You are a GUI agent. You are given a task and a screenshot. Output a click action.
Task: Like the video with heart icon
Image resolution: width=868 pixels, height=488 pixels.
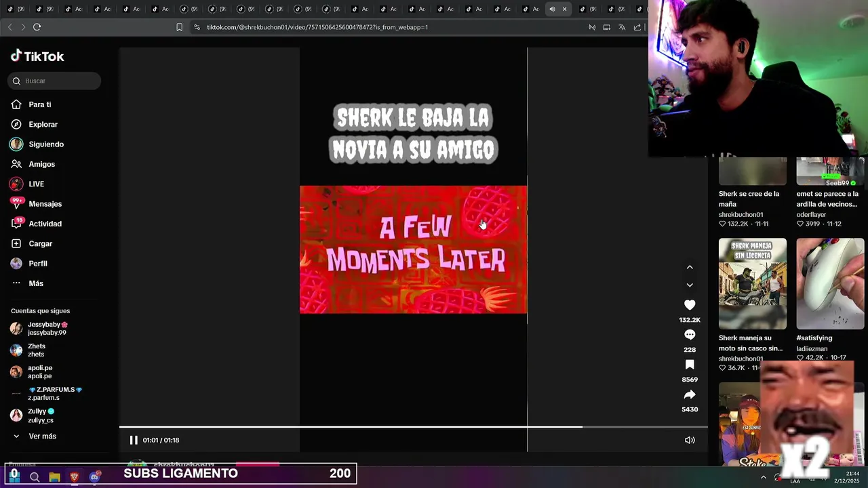click(x=690, y=305)
